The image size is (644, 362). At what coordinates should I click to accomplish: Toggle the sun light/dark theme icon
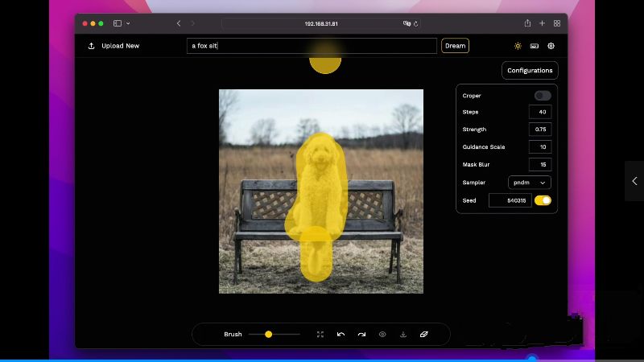[x=518, y=46]
